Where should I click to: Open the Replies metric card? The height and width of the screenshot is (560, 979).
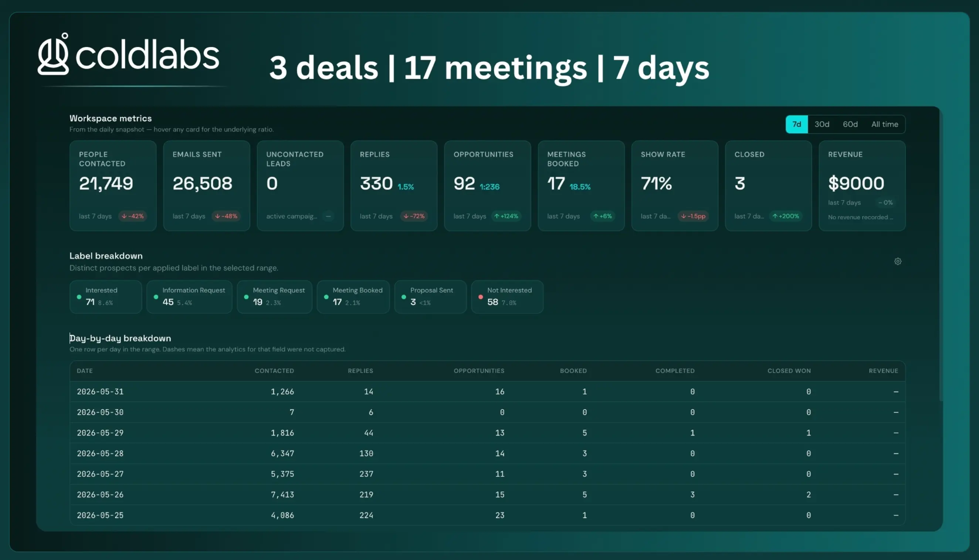[x=394, y=185]
